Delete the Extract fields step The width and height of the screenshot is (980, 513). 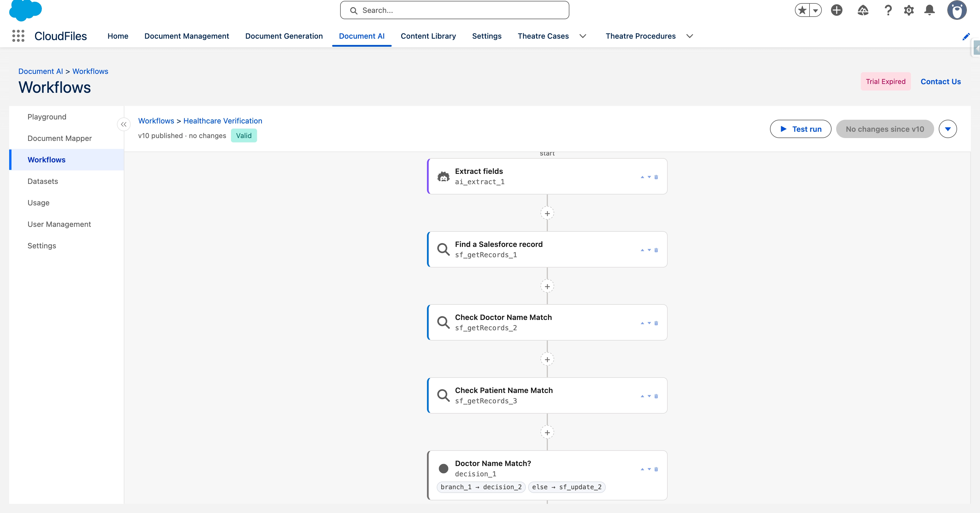pos(656,177)
